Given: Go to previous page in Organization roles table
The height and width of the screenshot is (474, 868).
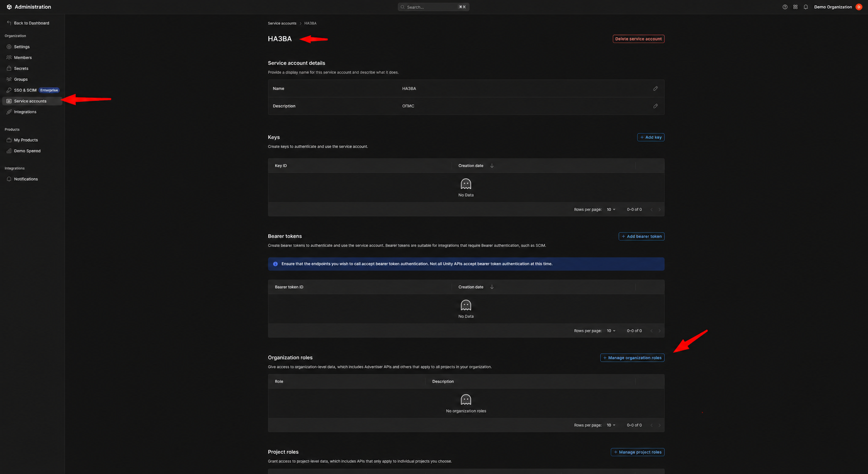Looking at the screenshot, I should point(652,425).
